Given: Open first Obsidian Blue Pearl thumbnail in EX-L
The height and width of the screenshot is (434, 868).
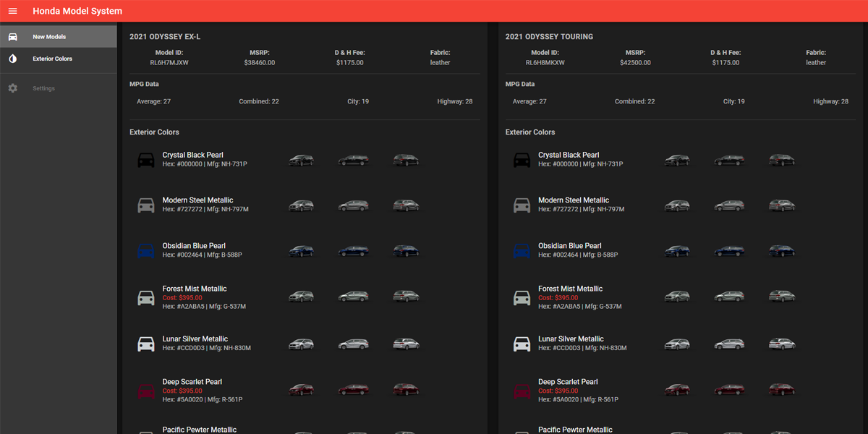Looking at the screenshot, I should pyautogui.click(x=302, y=251).
